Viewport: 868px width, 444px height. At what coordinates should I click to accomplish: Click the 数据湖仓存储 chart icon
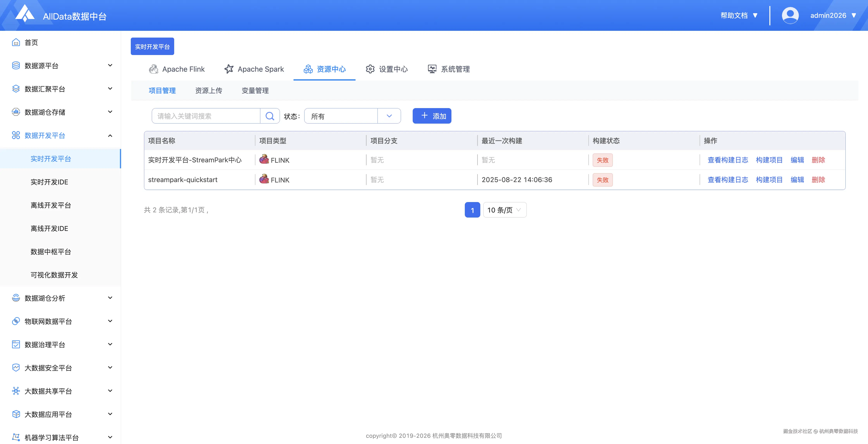16,112
